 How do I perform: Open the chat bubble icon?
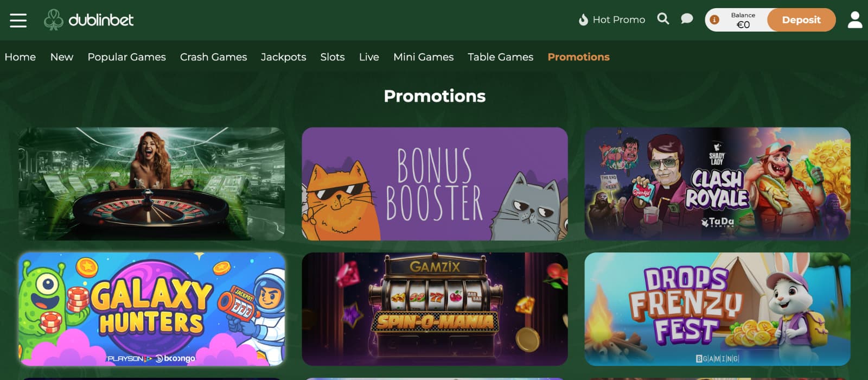pos(687,19)
